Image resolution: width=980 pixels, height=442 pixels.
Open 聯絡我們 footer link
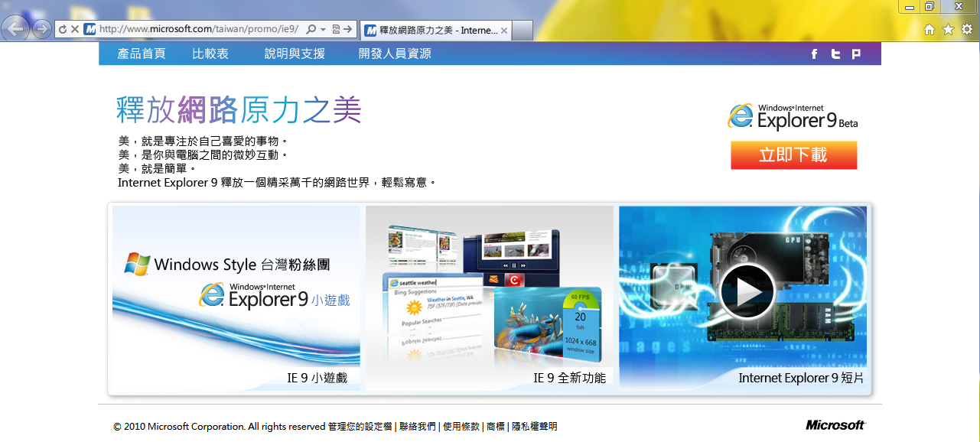coord(417,427)
